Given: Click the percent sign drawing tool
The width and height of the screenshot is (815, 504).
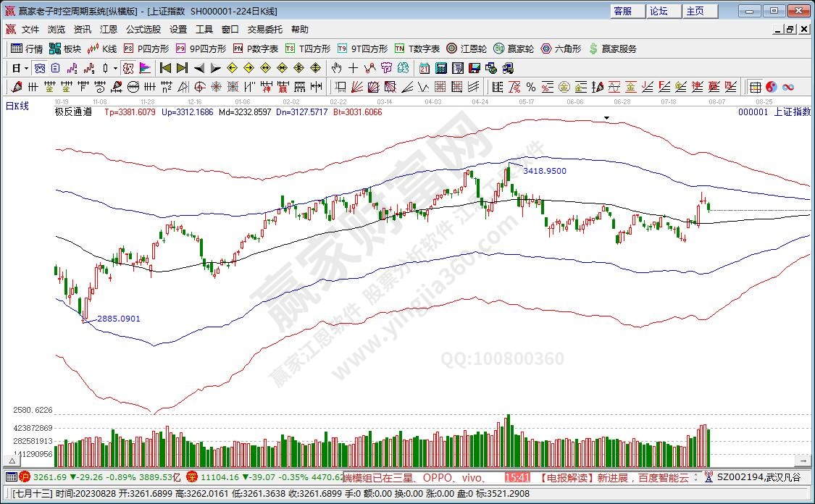Looking at the screenshot, I should (530, 87).
